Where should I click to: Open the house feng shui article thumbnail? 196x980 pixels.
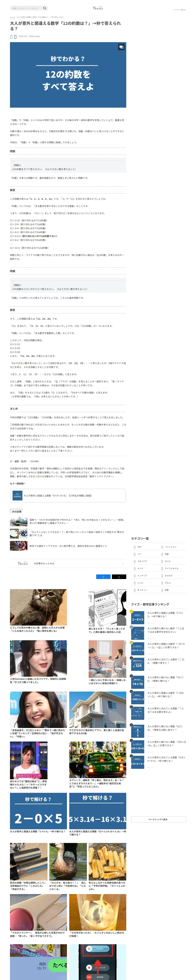pos(98,710)
